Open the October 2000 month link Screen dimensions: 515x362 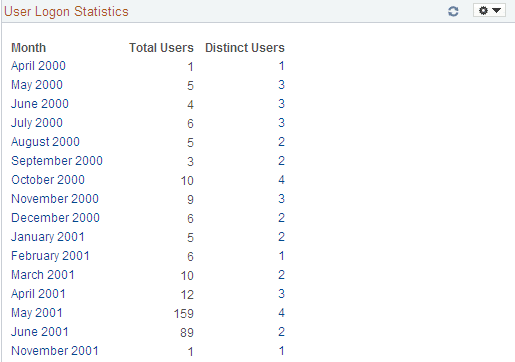click(x=48, y=180)
